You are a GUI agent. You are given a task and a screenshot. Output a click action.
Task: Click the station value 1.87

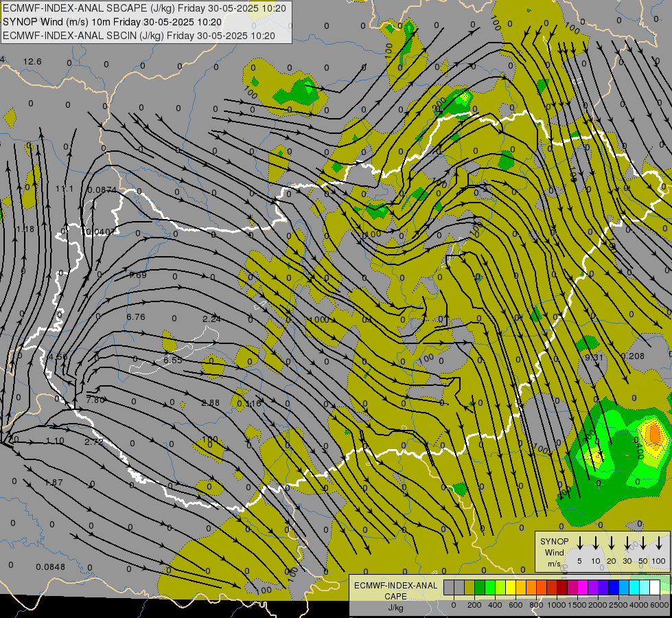[x=54, y=483]
